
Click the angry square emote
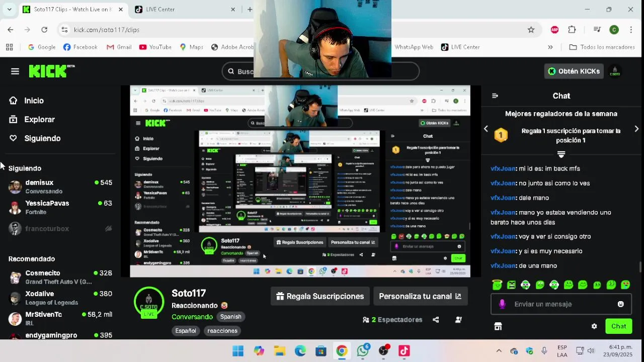pos(511,285)
